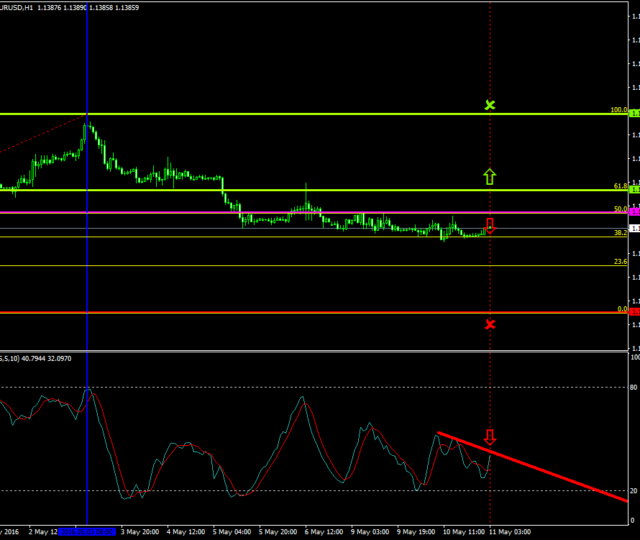The width and height of the screenshot is (640, 540).
Task: Click the red down arrow in the oscillator panel
Action: click(490, 437)
